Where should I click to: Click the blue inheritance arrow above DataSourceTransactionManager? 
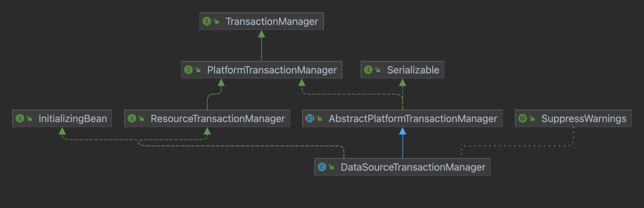403,131
